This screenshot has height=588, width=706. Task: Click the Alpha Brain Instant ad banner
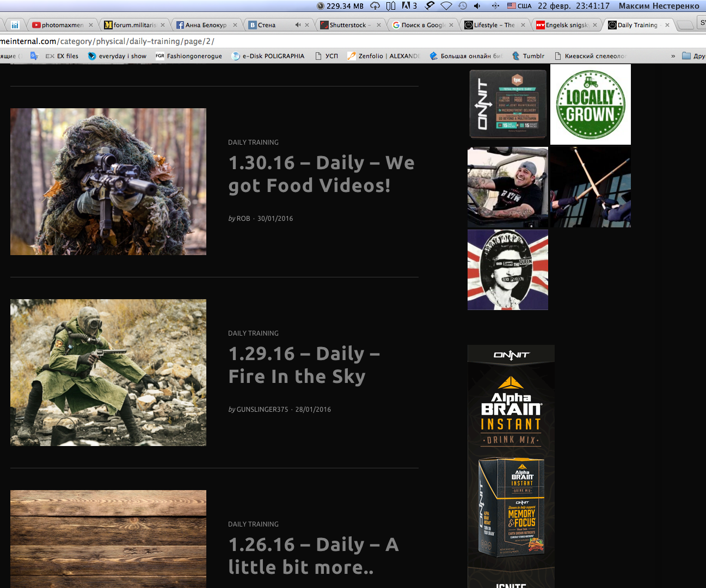coord(511,462)
